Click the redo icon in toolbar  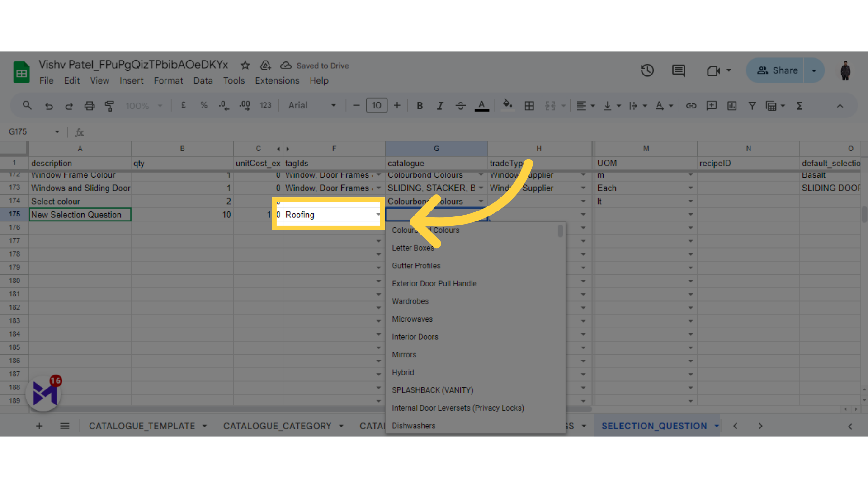click(69, 106)
